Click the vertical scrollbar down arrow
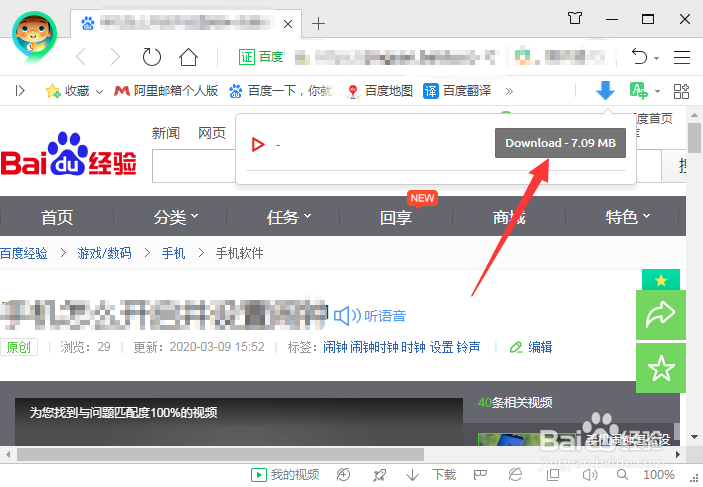The height and width of the screenshot is (487, 703). click(x=694, y=436)
